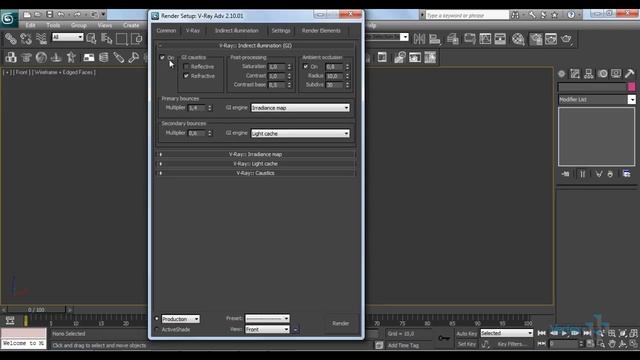The height and width of the screenshot is (360, 640).
Task: Toggle the GI On checkbox
Action: 162,58
